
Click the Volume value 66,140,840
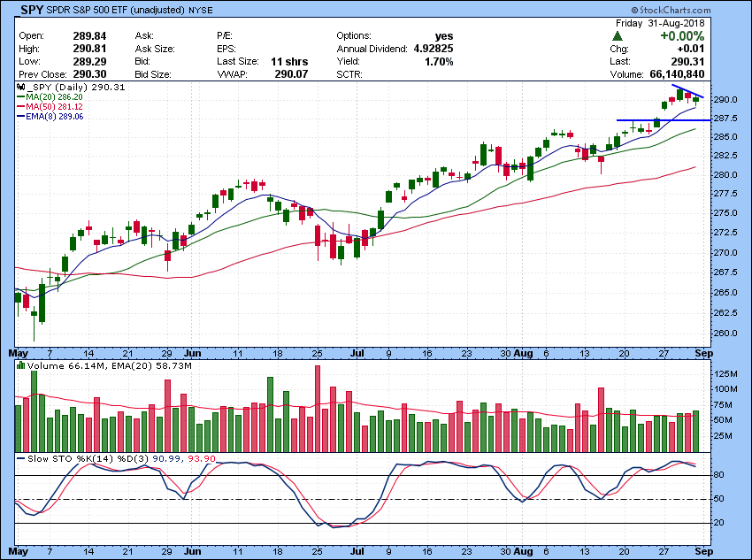tap(677, 74)
